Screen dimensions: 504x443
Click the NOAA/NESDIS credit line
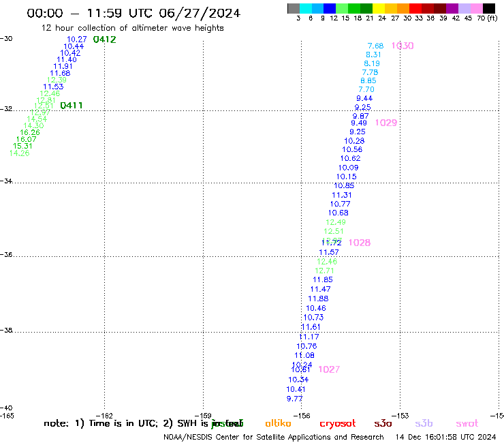[274, 437]
